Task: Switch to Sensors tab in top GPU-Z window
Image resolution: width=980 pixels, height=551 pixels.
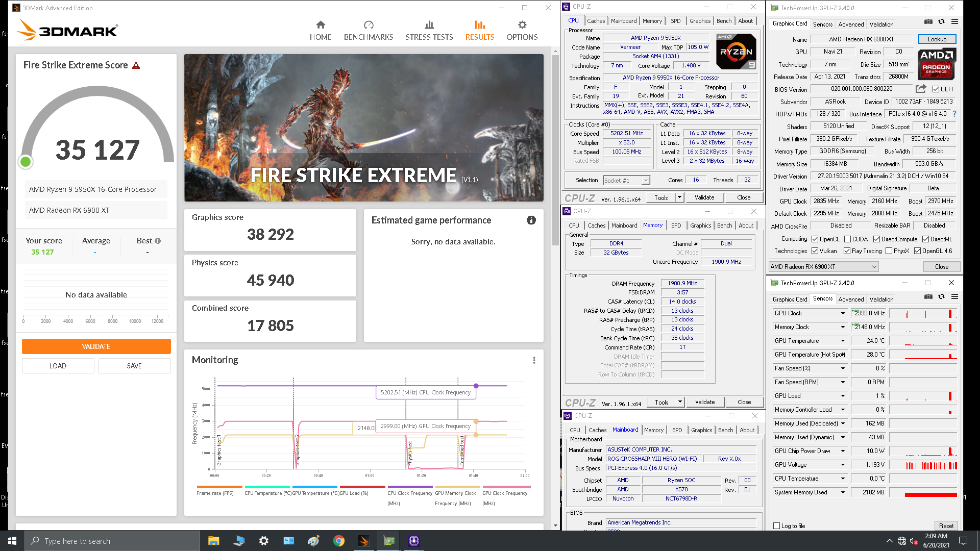Action: [x=823, y=24]
